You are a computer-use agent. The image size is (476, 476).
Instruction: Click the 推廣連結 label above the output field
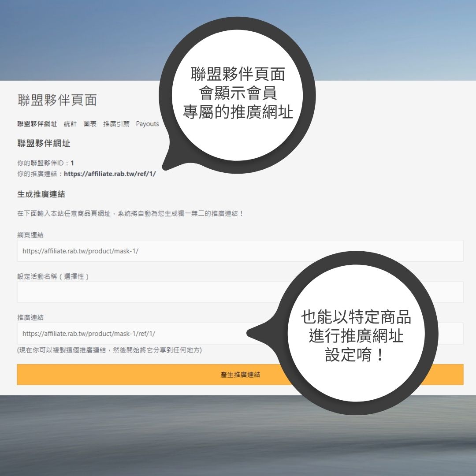30,317
